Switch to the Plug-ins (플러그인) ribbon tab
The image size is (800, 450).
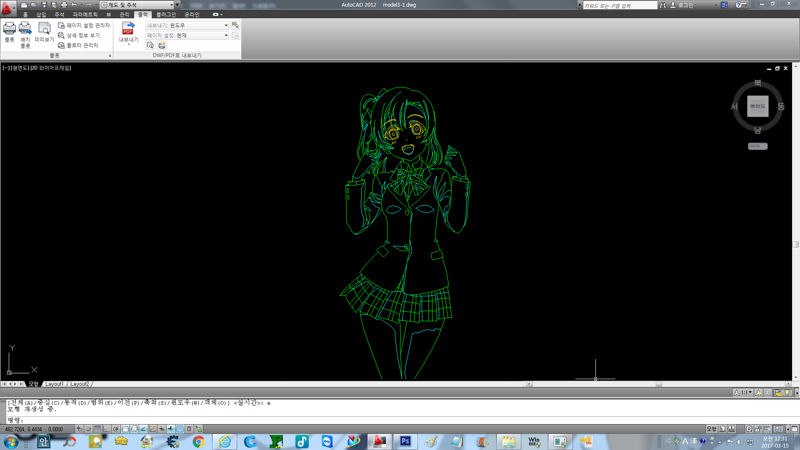[166, 15]
